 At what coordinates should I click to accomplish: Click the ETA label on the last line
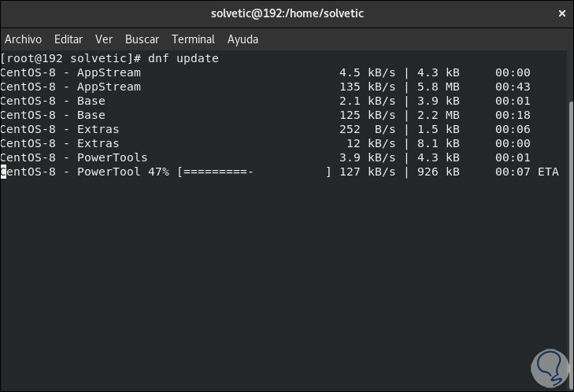coord(548,172)
